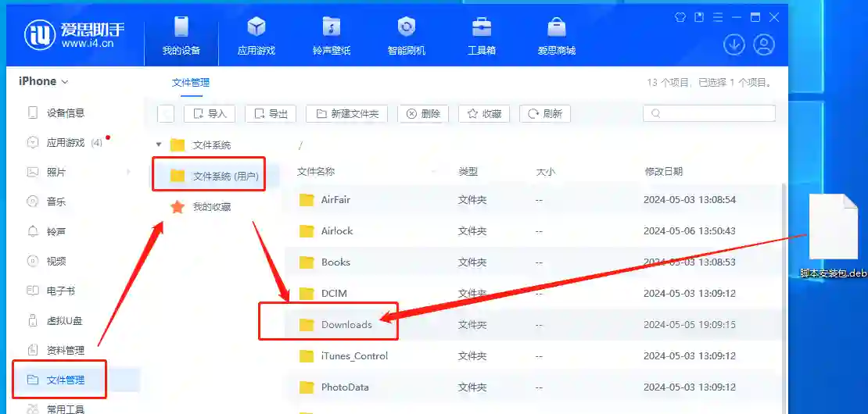Click the 刷新 refresh button
The image size is (868, 414).
tap(545, 113)
